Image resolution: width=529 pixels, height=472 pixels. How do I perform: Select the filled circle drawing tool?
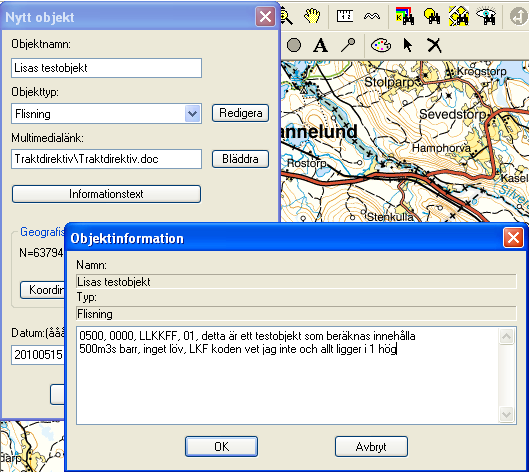coord(294,45)
